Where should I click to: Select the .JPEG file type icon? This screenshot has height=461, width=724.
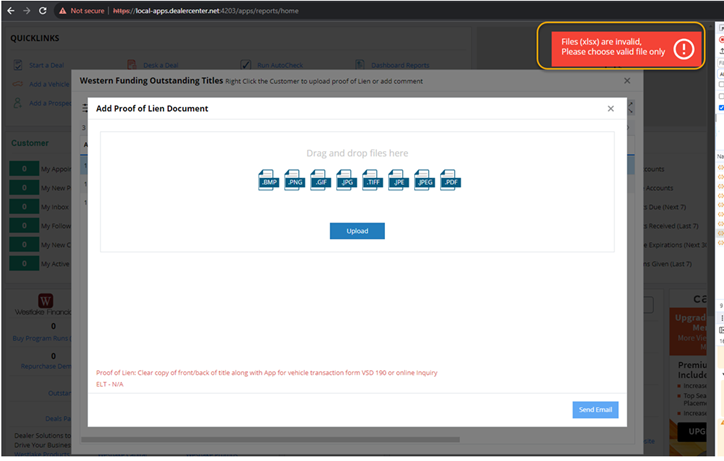pos(424,180)
